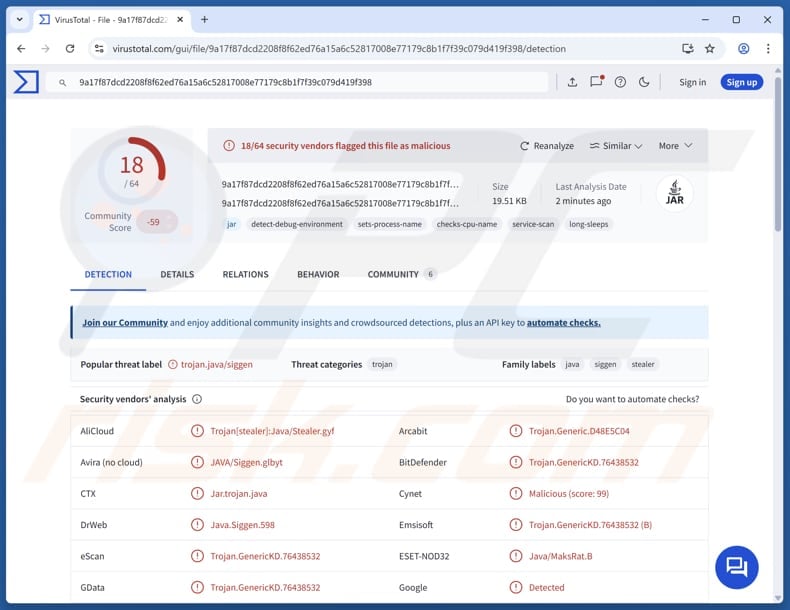The height and width of the screenshot is (610, 790).
Task: Expand the Similar dropdown
Action: (616, 146)
